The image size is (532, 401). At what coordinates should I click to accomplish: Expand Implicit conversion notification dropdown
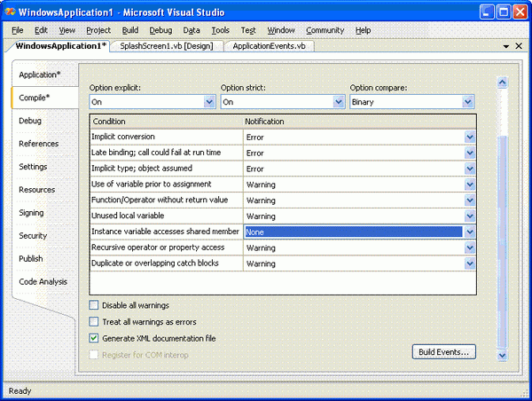tap(470, 138)
